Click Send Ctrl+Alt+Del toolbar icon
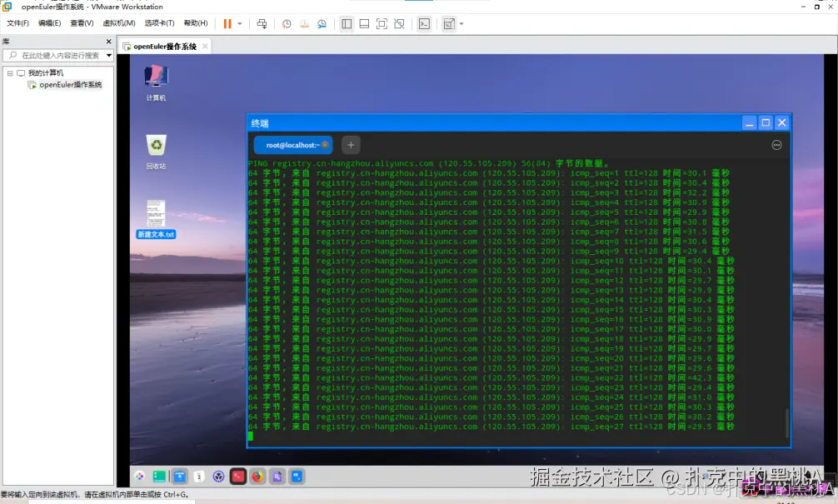Image resolution: width=838 pixels, height=504 pixels. 262,23
